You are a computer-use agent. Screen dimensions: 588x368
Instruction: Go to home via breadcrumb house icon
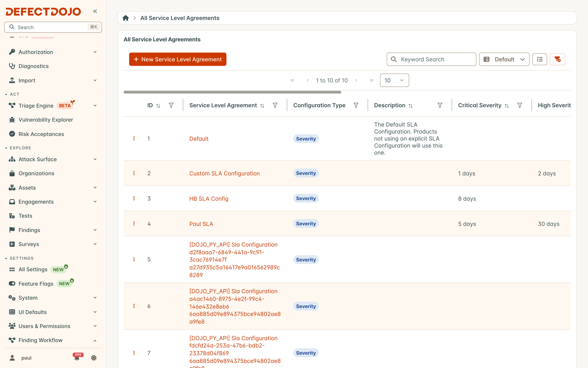126,18
